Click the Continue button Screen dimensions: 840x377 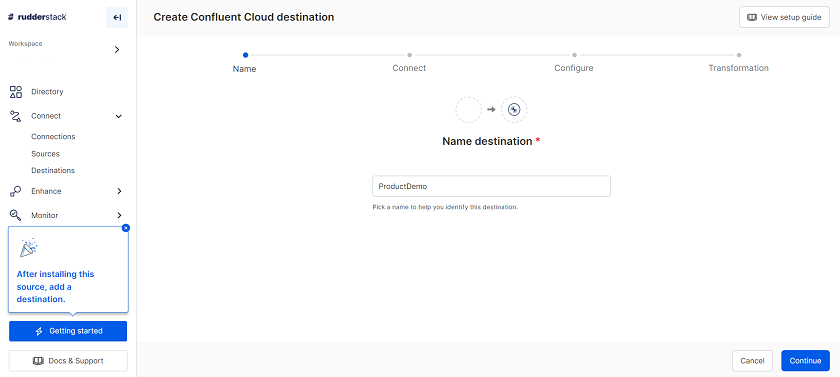(x=805, y=361)
